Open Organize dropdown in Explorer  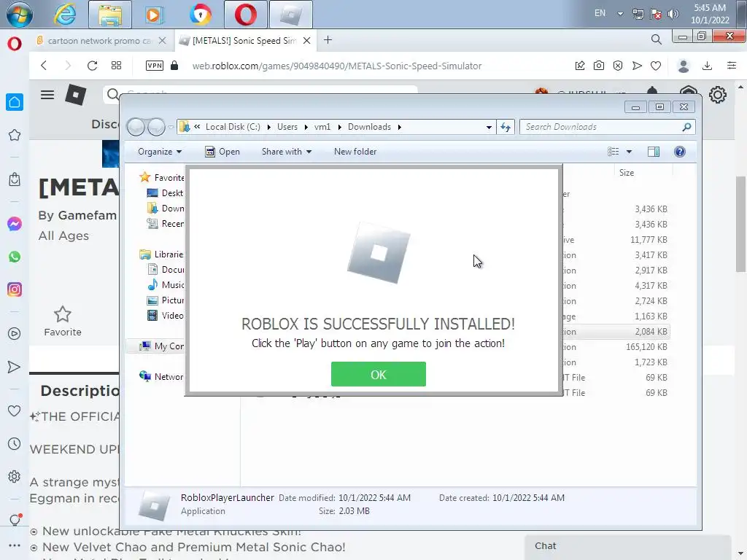point(160,152)
